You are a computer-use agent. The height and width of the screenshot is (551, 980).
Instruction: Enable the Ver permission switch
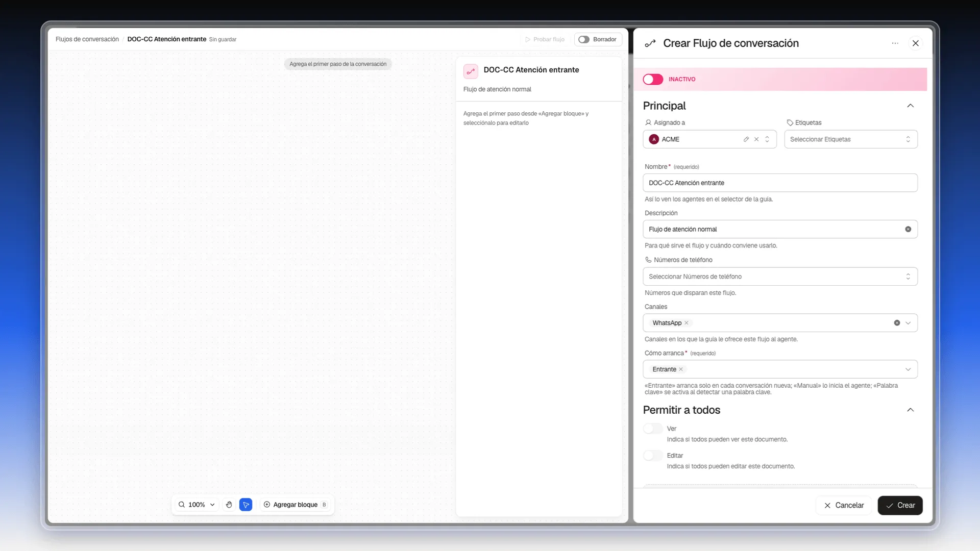point(653,429)
